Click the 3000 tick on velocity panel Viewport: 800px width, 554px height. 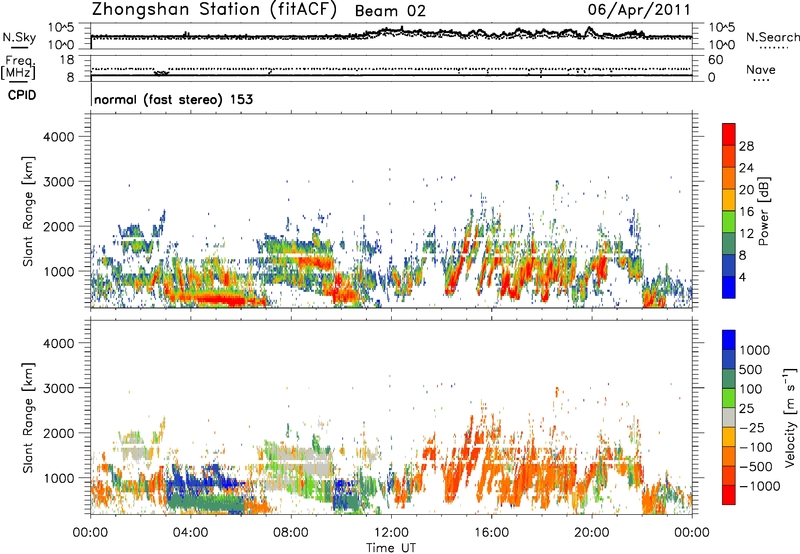pos(59,388)
